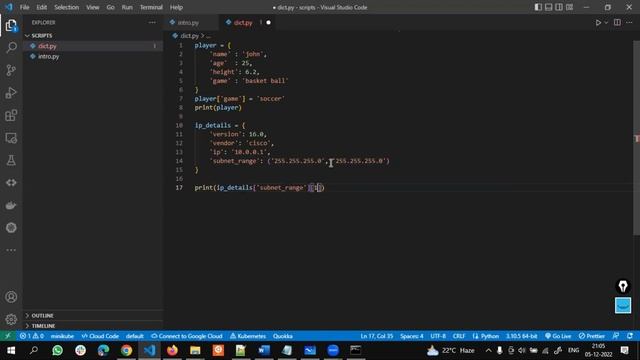Switch to the intro.py tab

click(188, 22)
